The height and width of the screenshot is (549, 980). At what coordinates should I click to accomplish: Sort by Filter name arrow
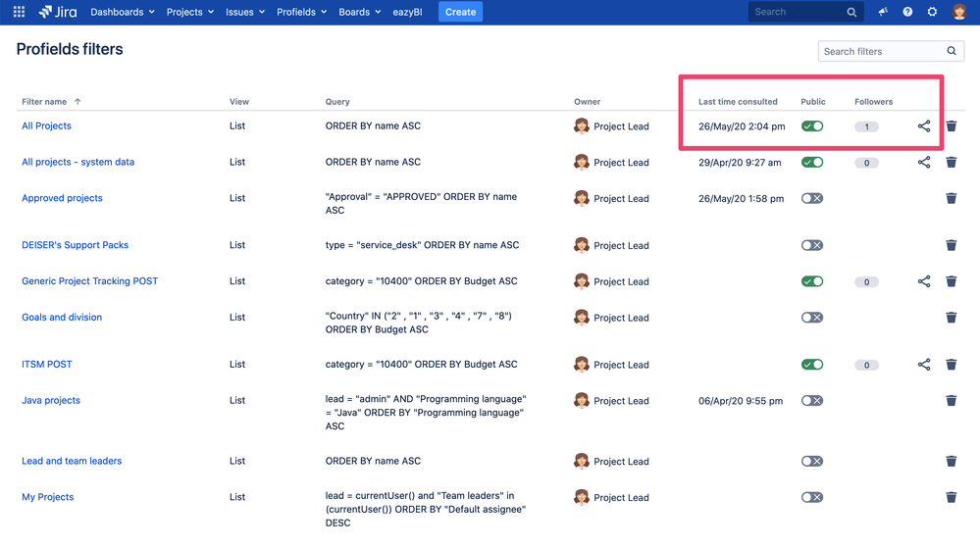pyautogui.click(x=77, y=101)
